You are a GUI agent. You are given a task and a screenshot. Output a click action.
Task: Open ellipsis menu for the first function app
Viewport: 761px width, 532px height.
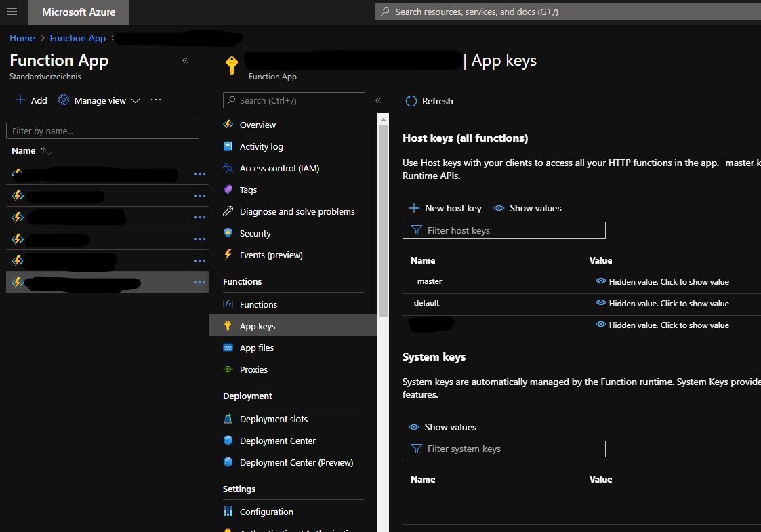[200, 173]
